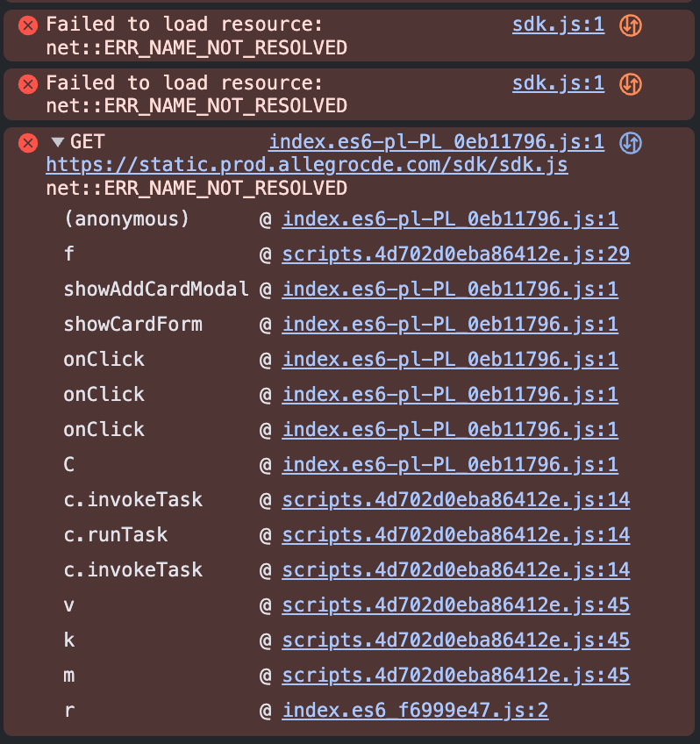Click the blue network icon on GET error
The image size is (700, 744).
631,142
